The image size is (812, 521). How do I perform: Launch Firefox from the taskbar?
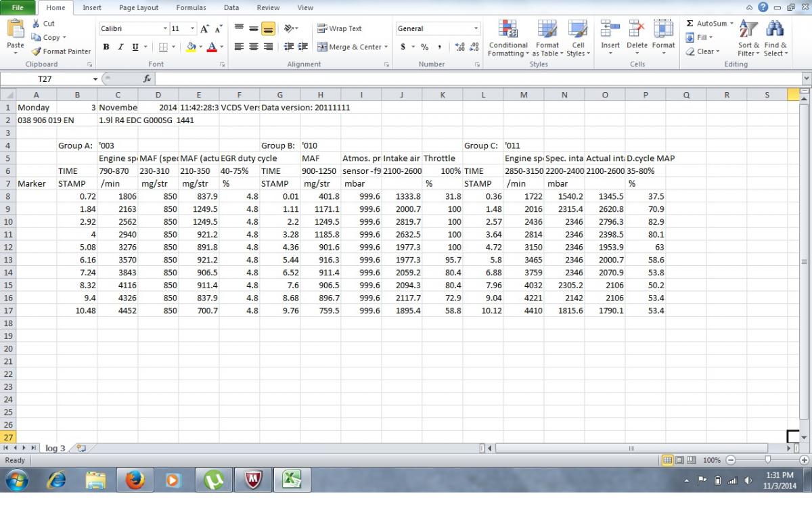135,480
